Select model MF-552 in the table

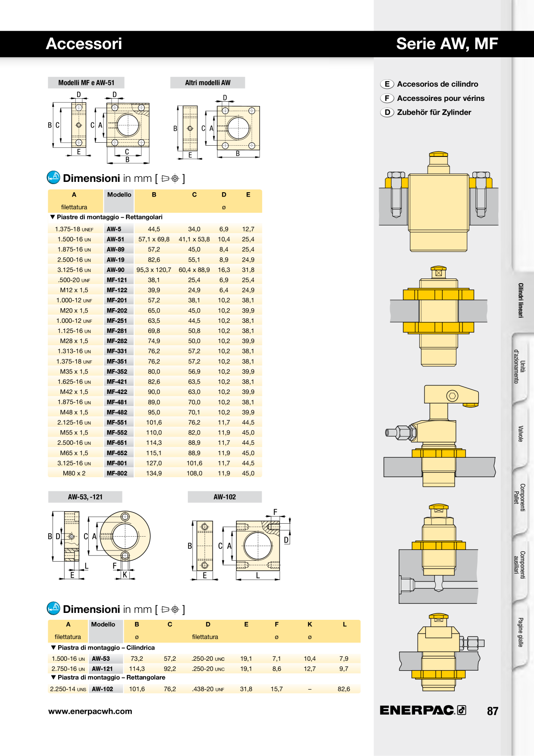point(119,433)
